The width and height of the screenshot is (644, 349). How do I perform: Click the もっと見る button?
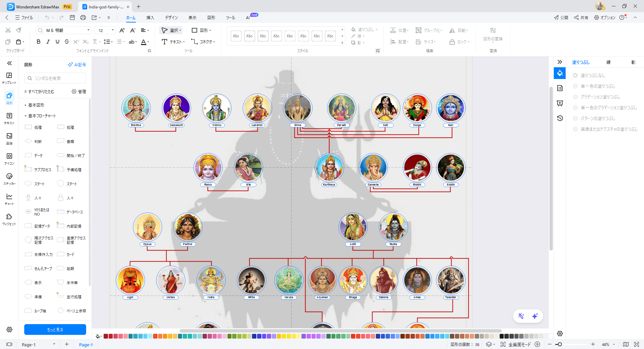click(55, 329)
